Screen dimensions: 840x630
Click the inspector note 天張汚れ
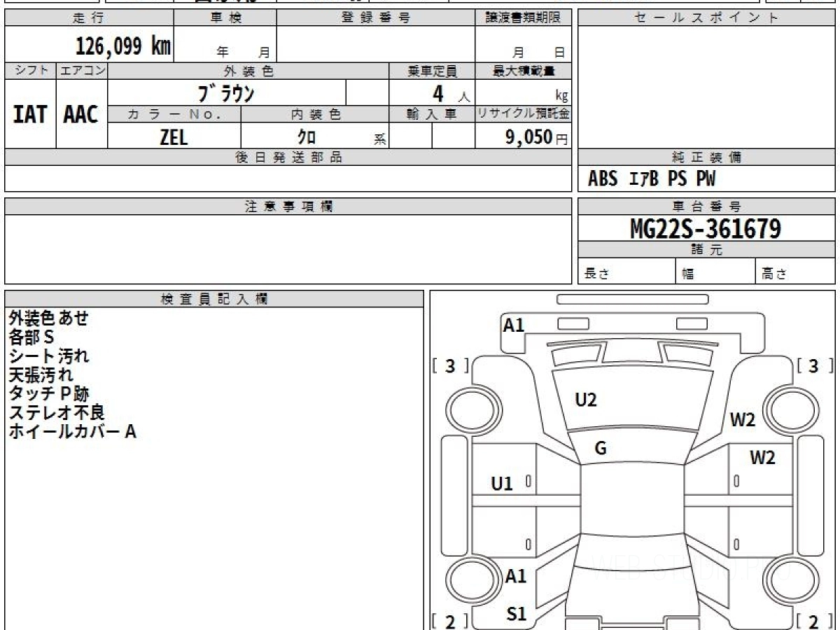[41, 375]
